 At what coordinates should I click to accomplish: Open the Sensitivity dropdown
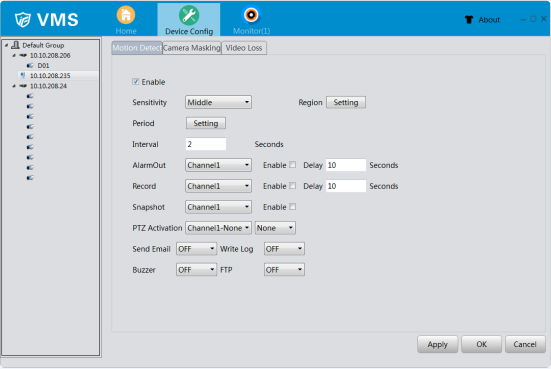[x=218, y=102]
